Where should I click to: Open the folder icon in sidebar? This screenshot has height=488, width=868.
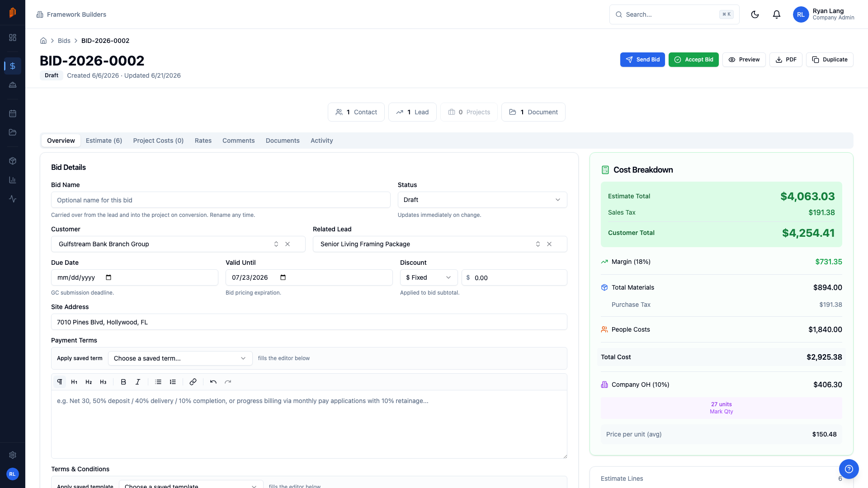(13, 132)
